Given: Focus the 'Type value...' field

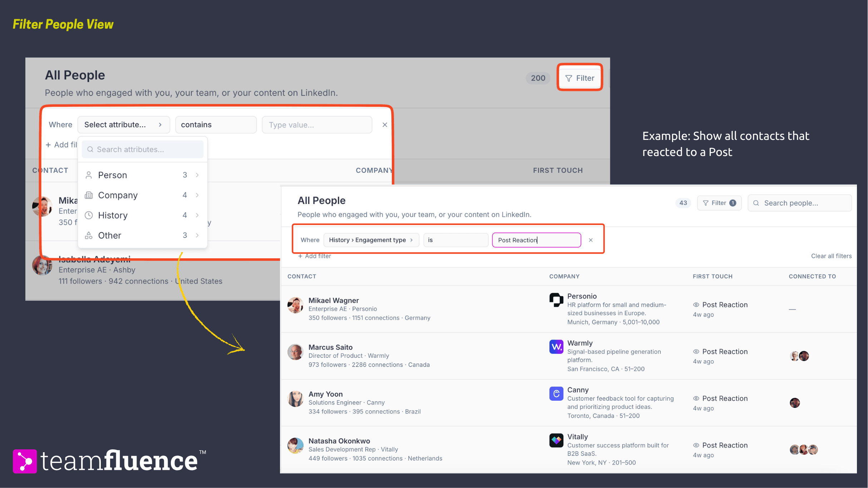Looking at the screenshot, I should 317,125.
